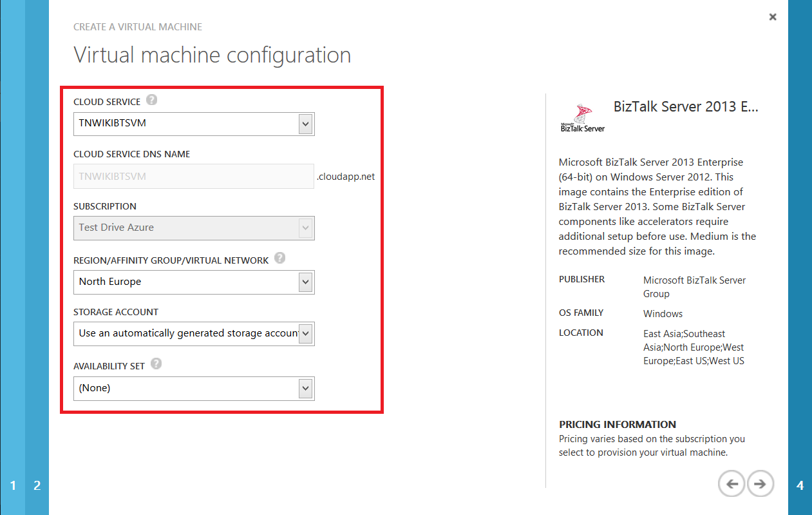Click the SUBSCRIPTION label

(x=105, y=206)
